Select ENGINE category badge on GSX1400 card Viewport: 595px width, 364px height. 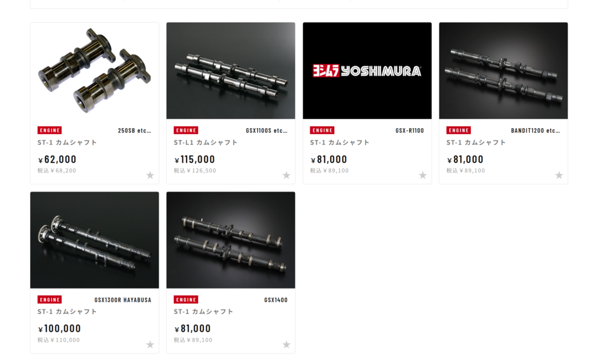(x=186, y=300)
